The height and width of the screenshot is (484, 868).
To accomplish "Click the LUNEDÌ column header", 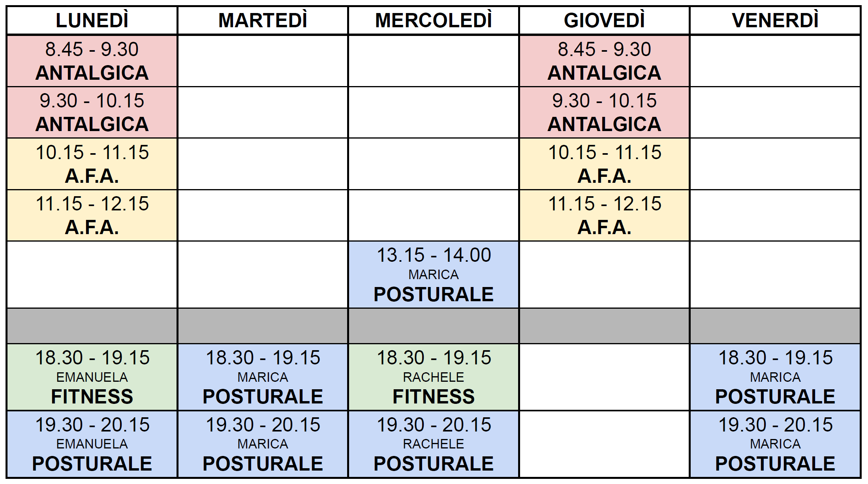I will (92, 21).
